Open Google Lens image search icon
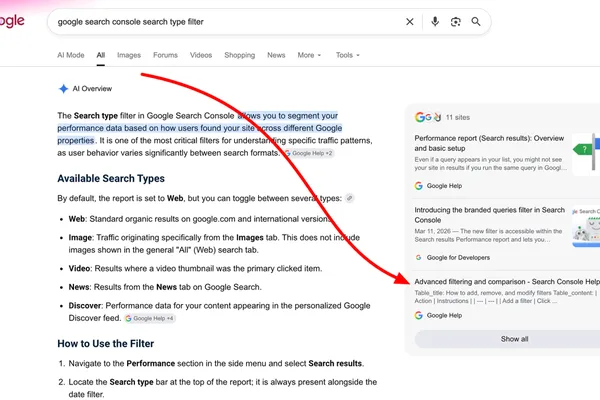Viewport: 600px width, 400px height. [455, 22]
